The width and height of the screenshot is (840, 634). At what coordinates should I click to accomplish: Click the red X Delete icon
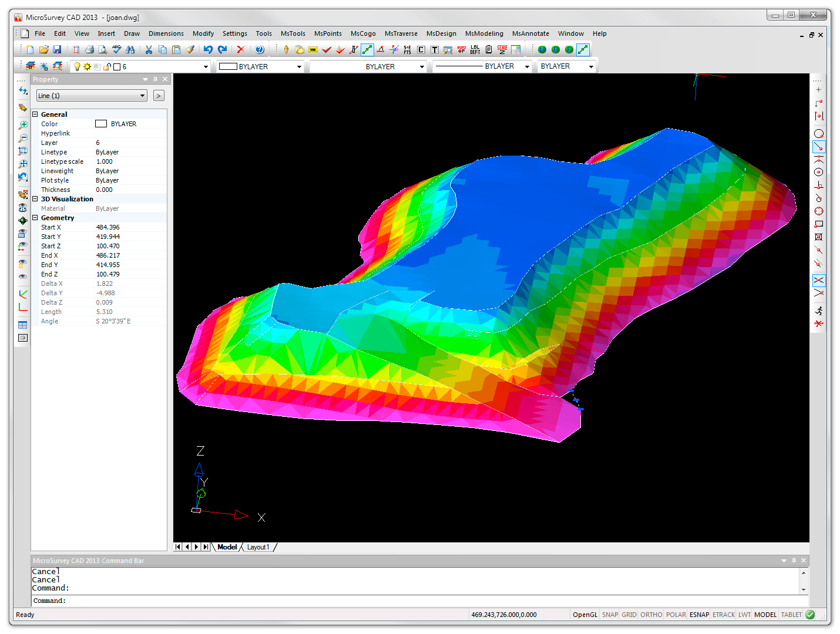pyautogui.click(x=240, y=50)
